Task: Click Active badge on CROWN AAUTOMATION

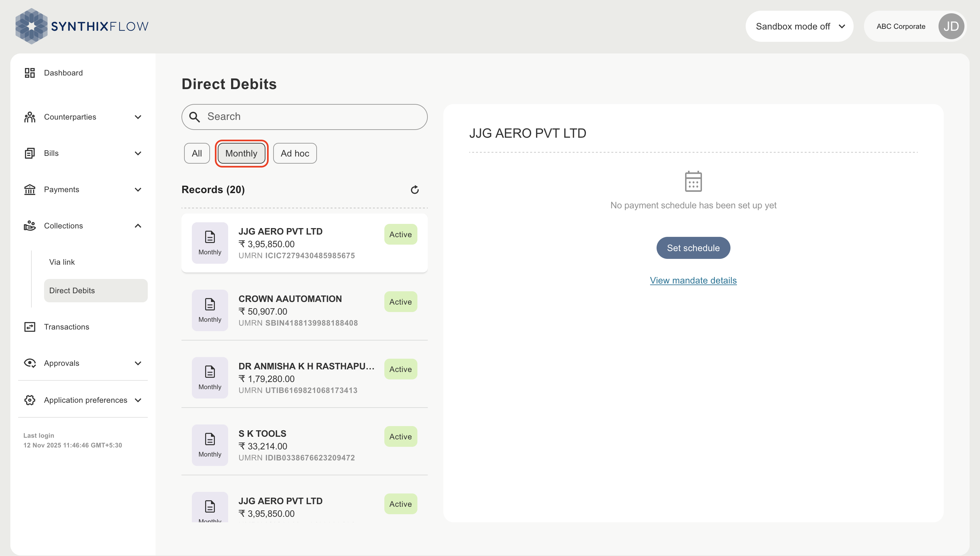Action: coord(401,302)
